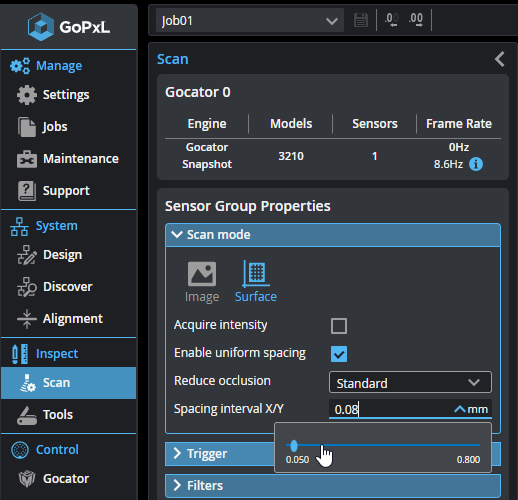Viewport: 518px width, 500px height.
Task: Select the Surface scan mode icon
Action: (256, 281)
